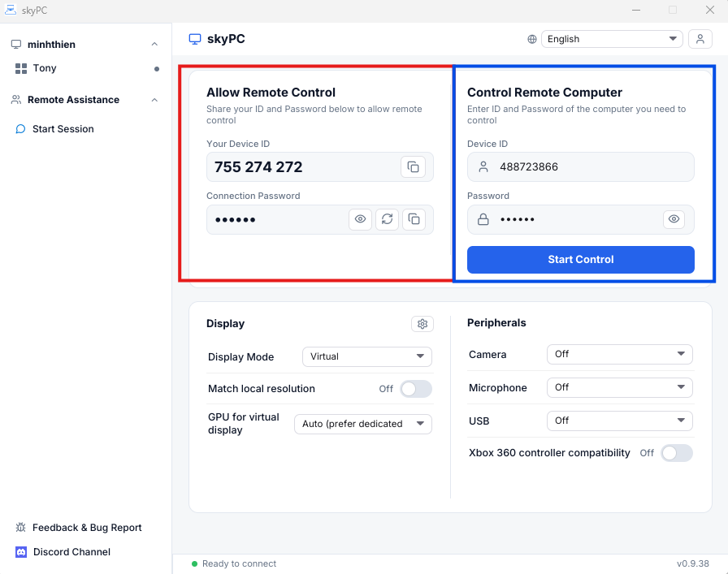Open the Camera dropdown

coord(619,354)
